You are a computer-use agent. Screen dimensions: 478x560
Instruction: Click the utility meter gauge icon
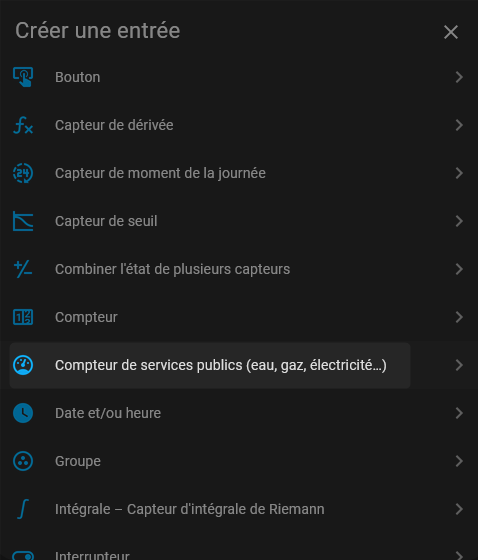click(23, 365)
